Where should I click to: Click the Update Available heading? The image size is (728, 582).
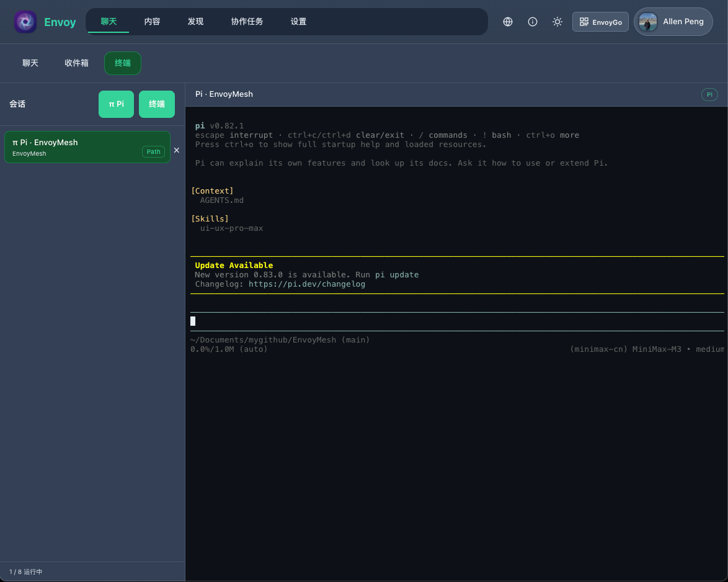pos(234,266)
